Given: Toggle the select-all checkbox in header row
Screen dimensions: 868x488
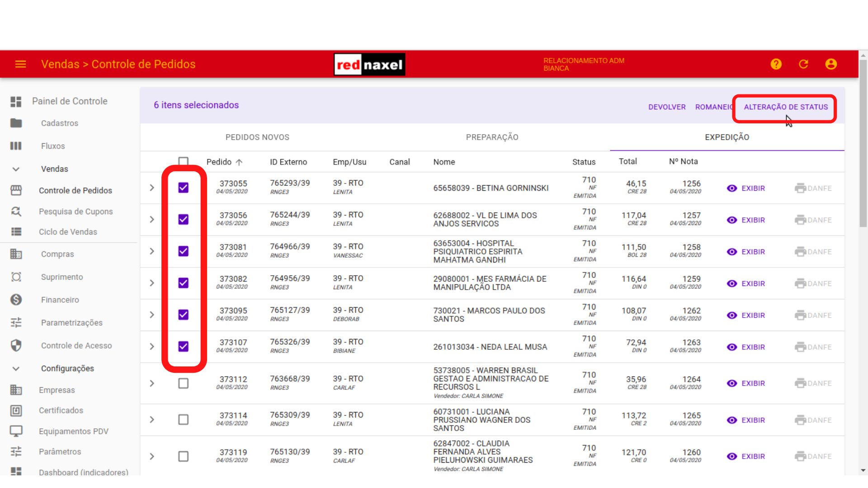Looking at the screenshot, I should pyautogui.click(x=183, y=161).
